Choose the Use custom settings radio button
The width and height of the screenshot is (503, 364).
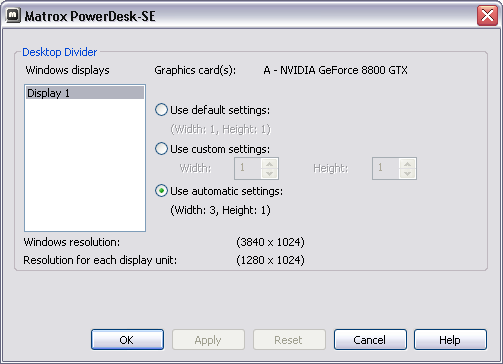161,149
